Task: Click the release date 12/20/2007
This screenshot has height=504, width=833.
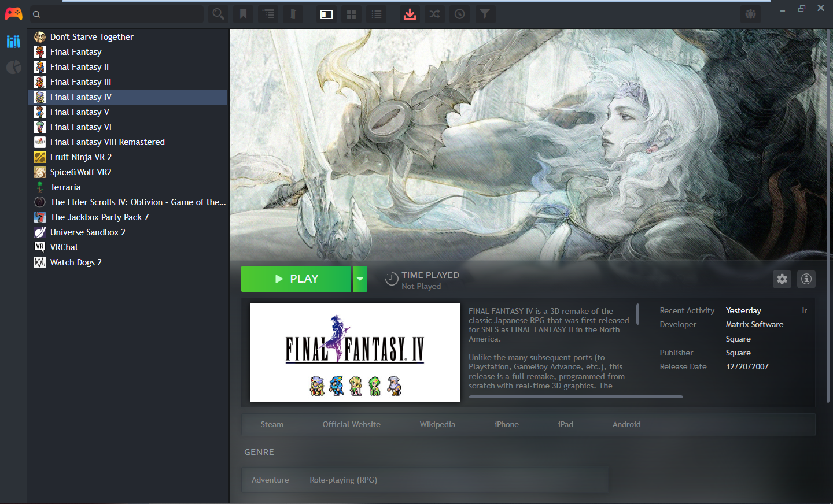Action: coord(747,367)
